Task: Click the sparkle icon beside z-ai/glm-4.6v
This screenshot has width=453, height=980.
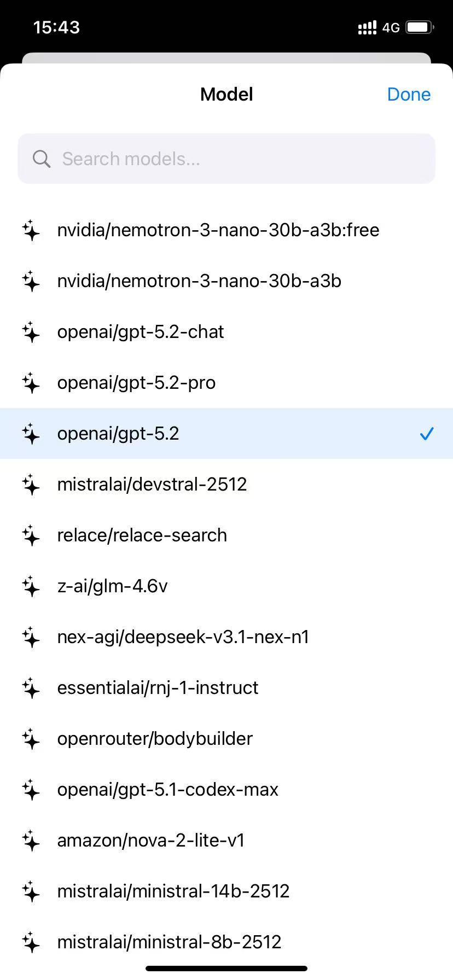Action: click(x=31, y=586)
